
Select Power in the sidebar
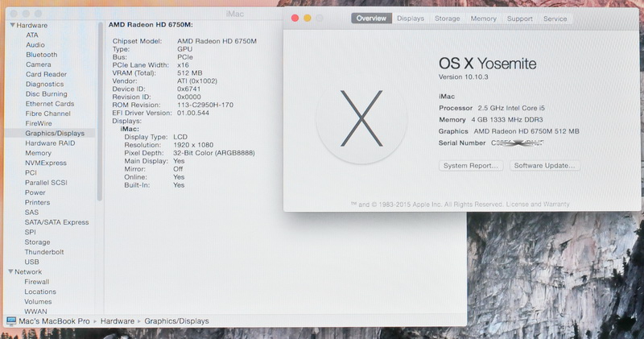(35, 192)
